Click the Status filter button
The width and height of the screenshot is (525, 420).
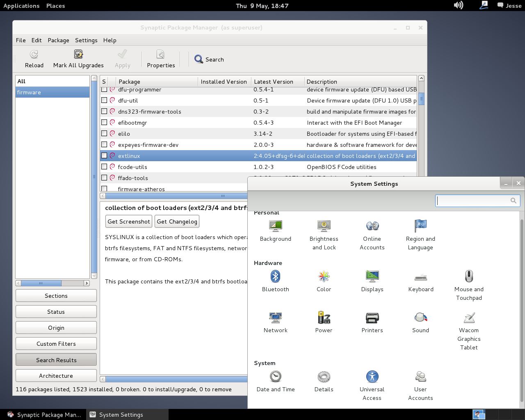pyautogui.click(x=56, y=312)
